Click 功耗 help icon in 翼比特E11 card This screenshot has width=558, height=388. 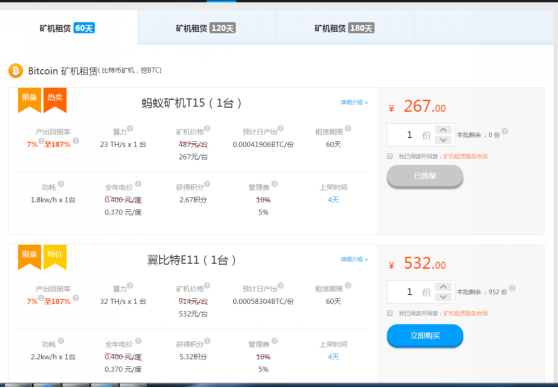click(61, 341)
